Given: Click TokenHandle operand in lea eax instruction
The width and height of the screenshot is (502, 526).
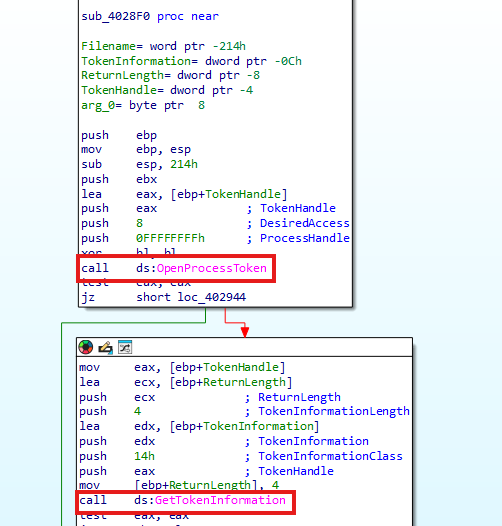Looking at the screenshot, I should click(x=243, y=194).
